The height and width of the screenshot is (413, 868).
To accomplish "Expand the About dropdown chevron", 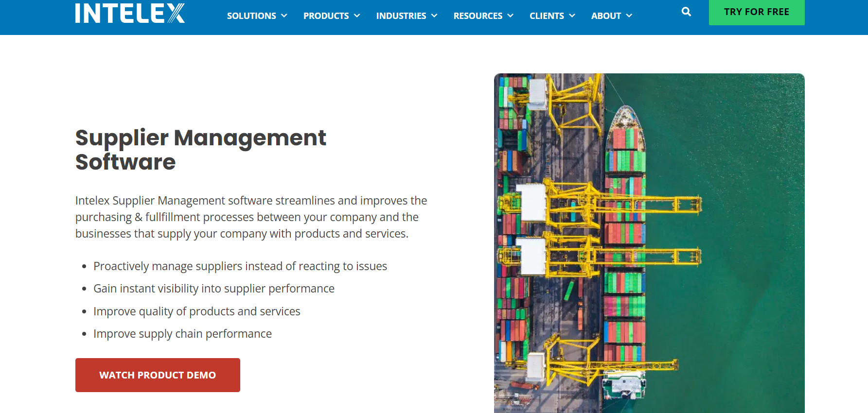I will click(629, 16).
